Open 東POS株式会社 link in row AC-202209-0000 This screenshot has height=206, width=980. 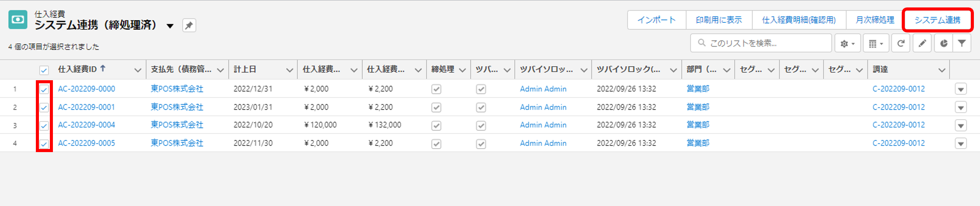(177, 89)
